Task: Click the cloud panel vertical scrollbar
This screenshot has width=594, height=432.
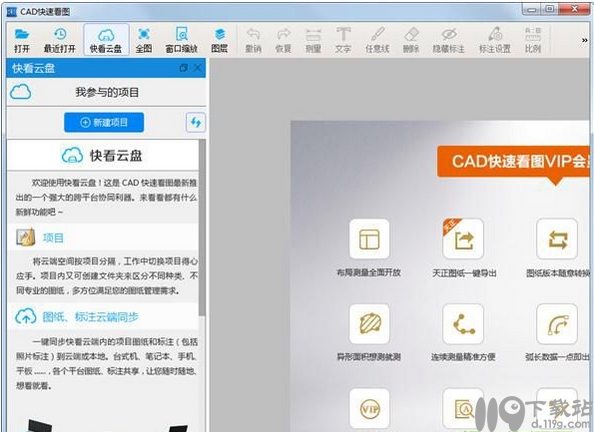Action: (x=202, y=227)
